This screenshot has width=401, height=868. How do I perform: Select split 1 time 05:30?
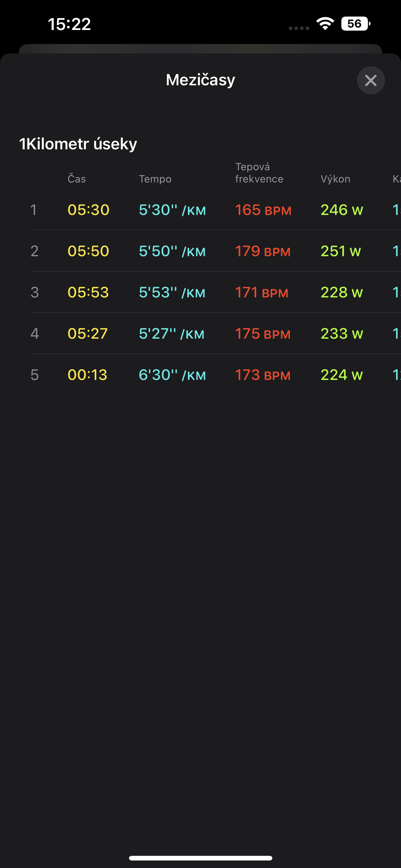(89, 210)
